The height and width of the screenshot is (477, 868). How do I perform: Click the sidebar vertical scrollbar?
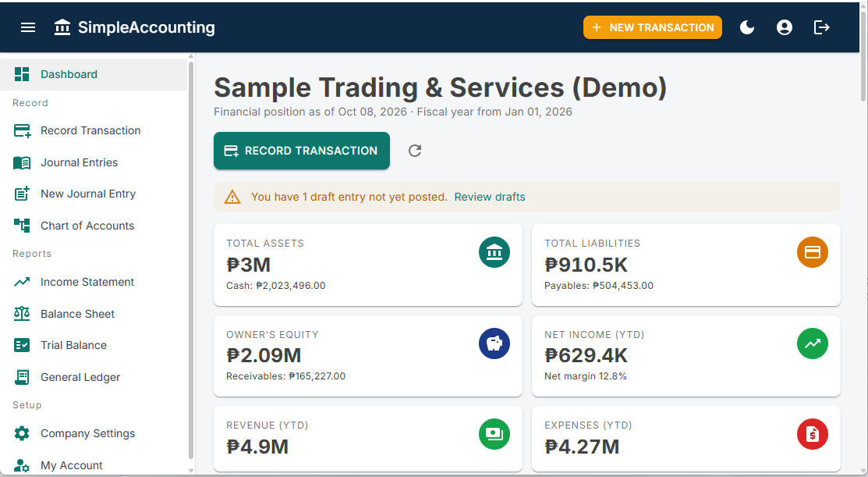point(191,261)
